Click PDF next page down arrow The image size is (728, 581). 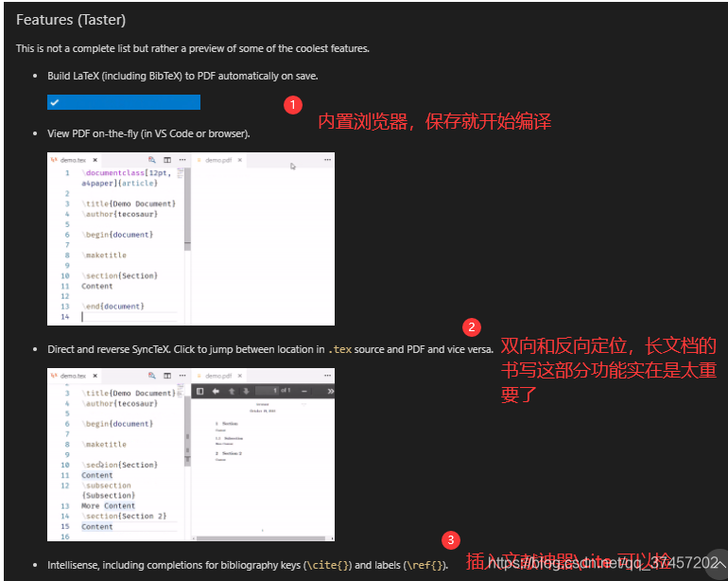tap(246, 391)
